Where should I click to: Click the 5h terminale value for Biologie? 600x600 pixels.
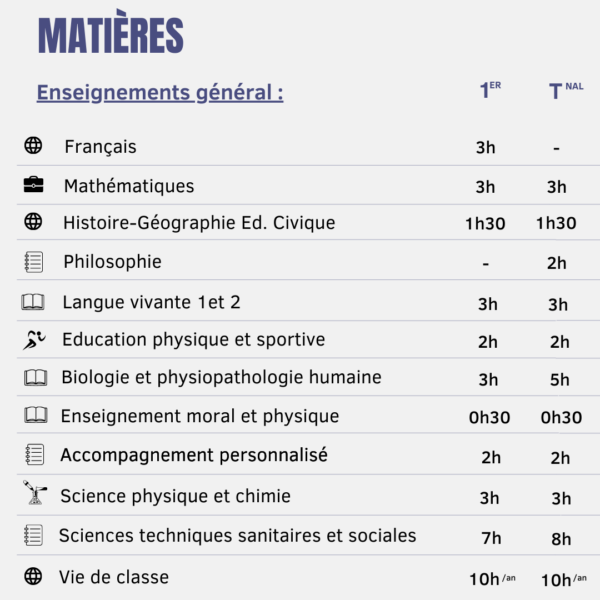tap(558, 380)
